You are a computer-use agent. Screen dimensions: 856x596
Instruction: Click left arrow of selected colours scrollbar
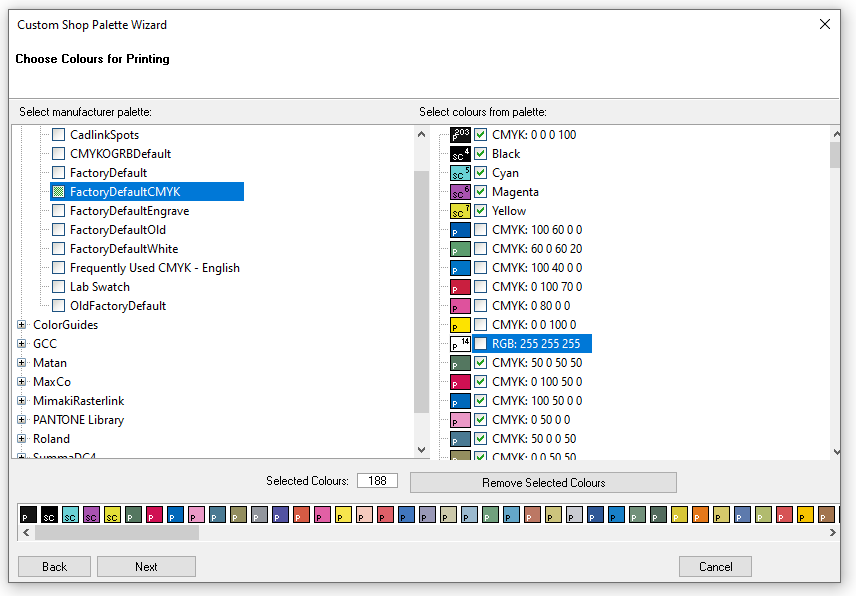[x=26, y=533]
